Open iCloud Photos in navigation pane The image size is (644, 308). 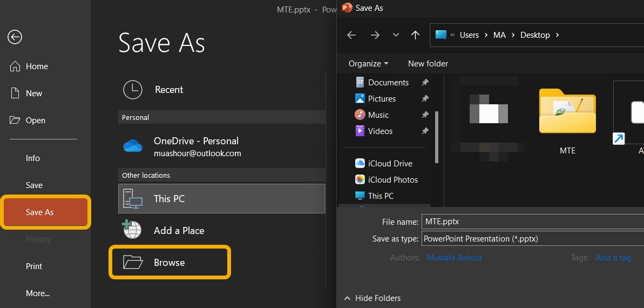click(x=392, y=180)
